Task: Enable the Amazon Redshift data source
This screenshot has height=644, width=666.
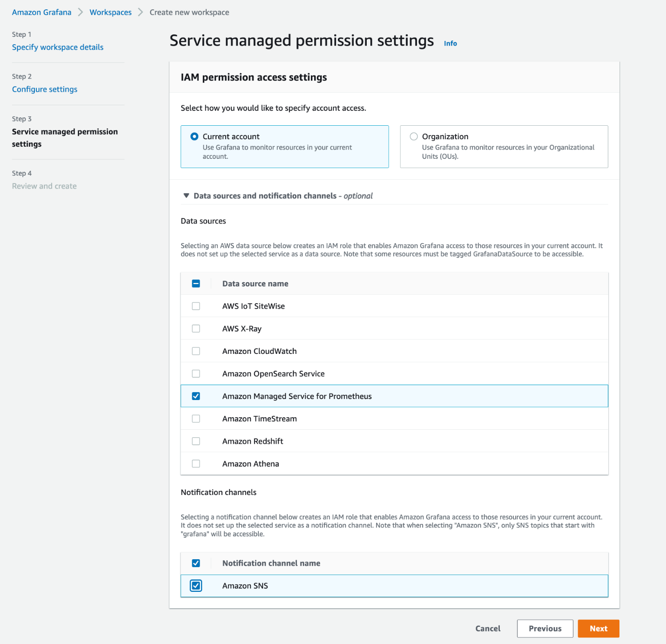Action: 196,441
